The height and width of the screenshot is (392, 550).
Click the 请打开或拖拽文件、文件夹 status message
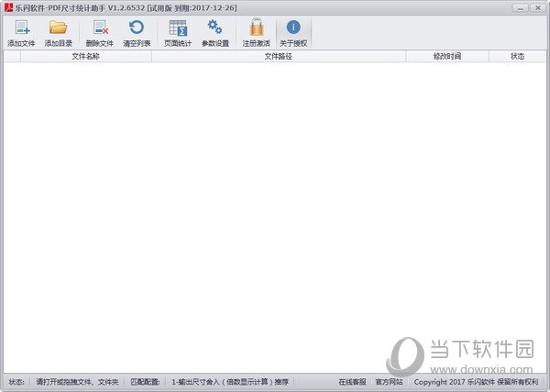78,382
